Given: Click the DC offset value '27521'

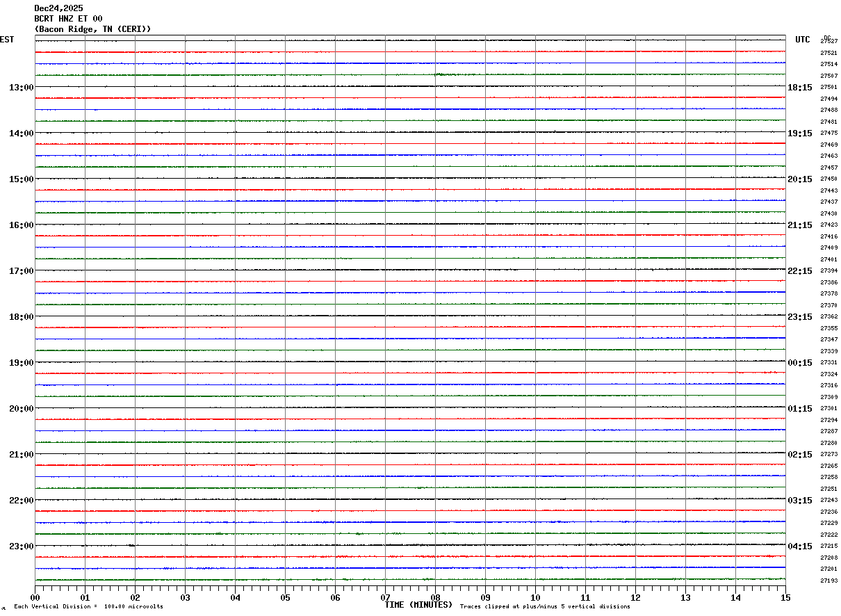Looking at the screenshot, I should (x=828, y=53).
